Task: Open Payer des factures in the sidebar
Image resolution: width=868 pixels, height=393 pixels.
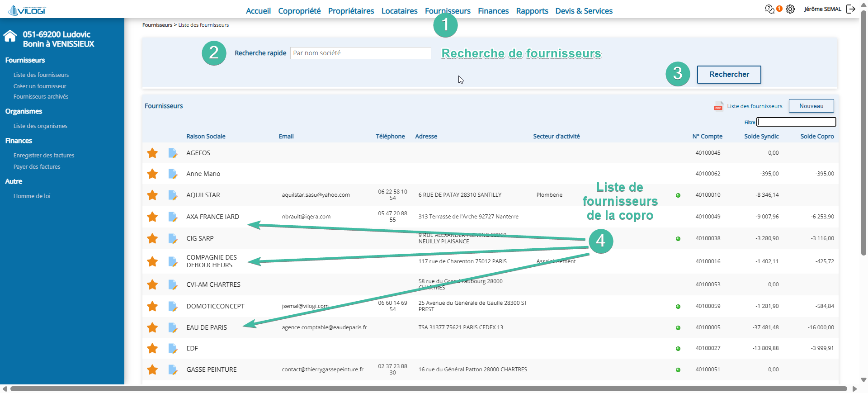Action: pyautogui.click(x=37, y=167)
